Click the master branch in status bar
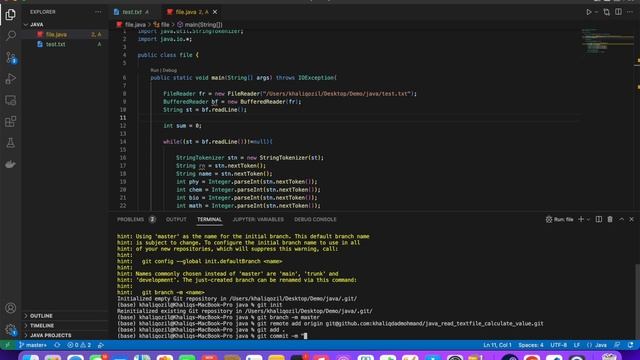 point(33,345)
